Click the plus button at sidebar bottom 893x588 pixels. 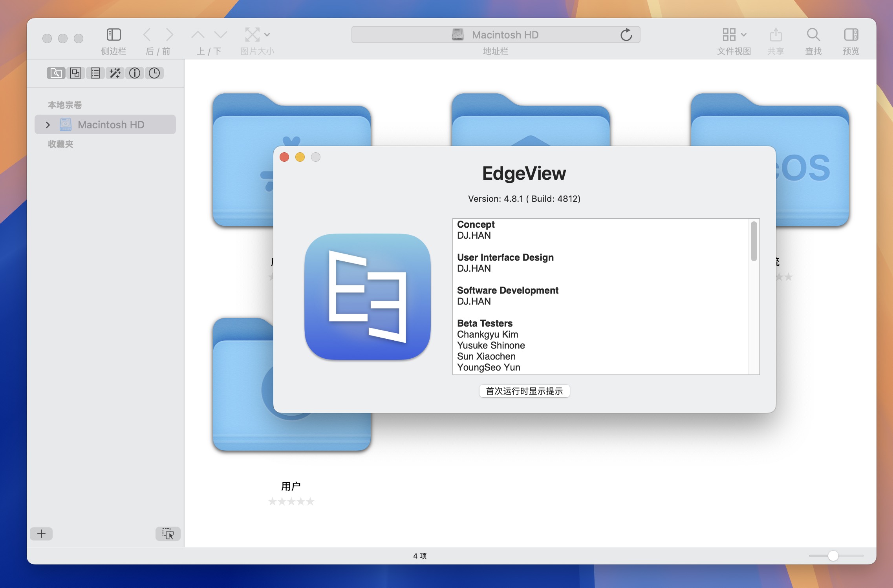[x=41, y=533]
